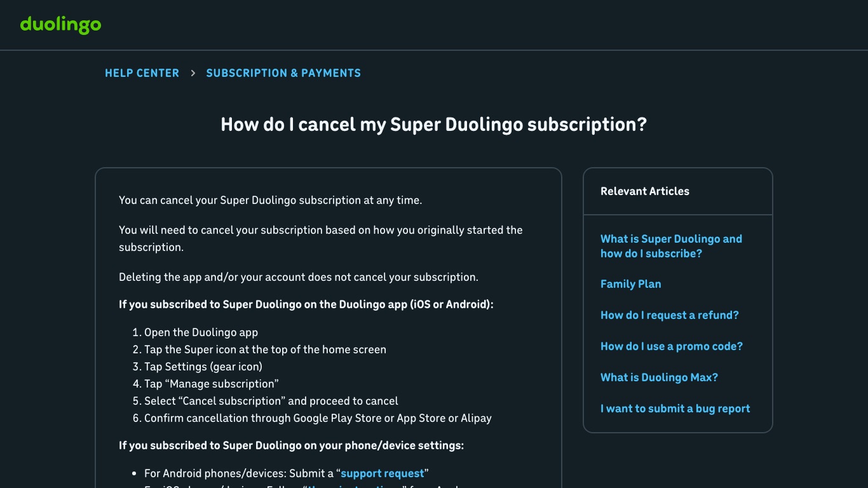The width and height of the screenshot is (868, 488).
Task: Open "How do I use a promo code?"
Action: (672, 346)
